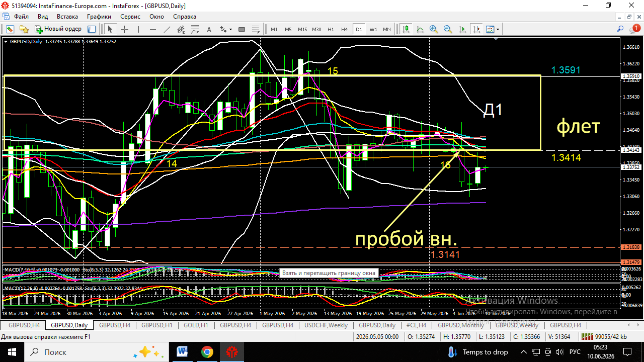Open the Сервис menu
This screenshot has height=362, width=644.
point(130,17)
